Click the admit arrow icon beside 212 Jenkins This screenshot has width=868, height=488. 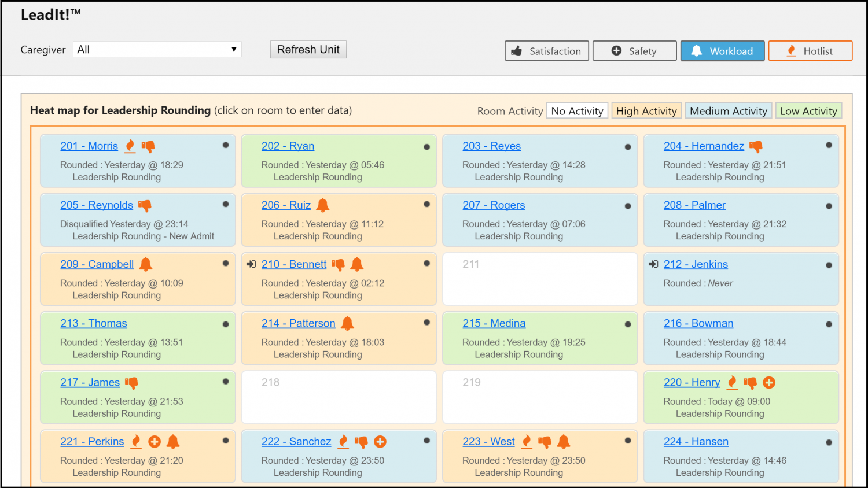[653, 264]
